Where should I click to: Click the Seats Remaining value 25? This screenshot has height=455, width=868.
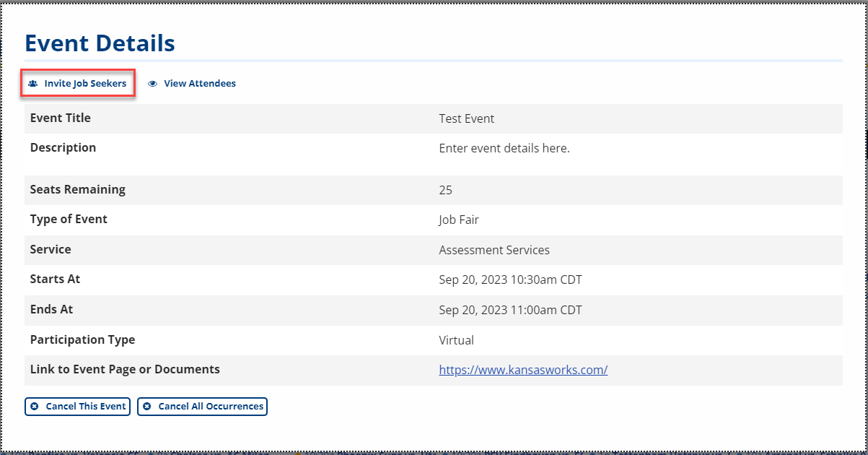tap(445, 190)
